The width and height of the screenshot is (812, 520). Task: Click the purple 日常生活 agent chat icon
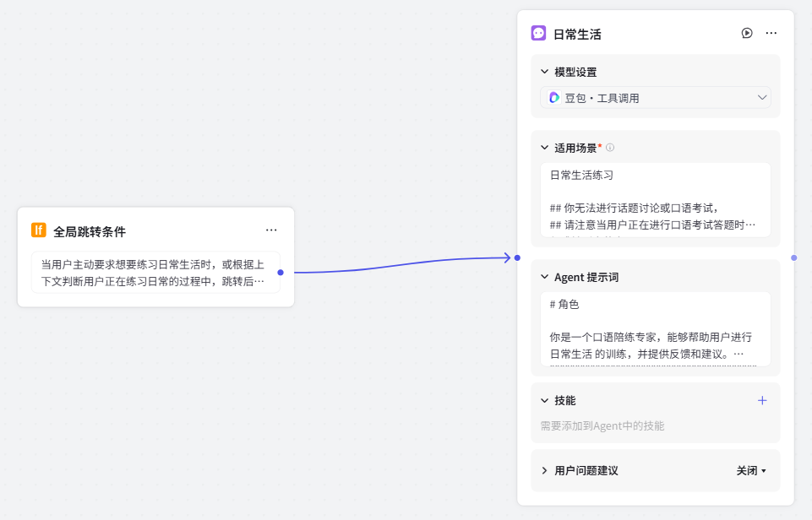(538, 34)
